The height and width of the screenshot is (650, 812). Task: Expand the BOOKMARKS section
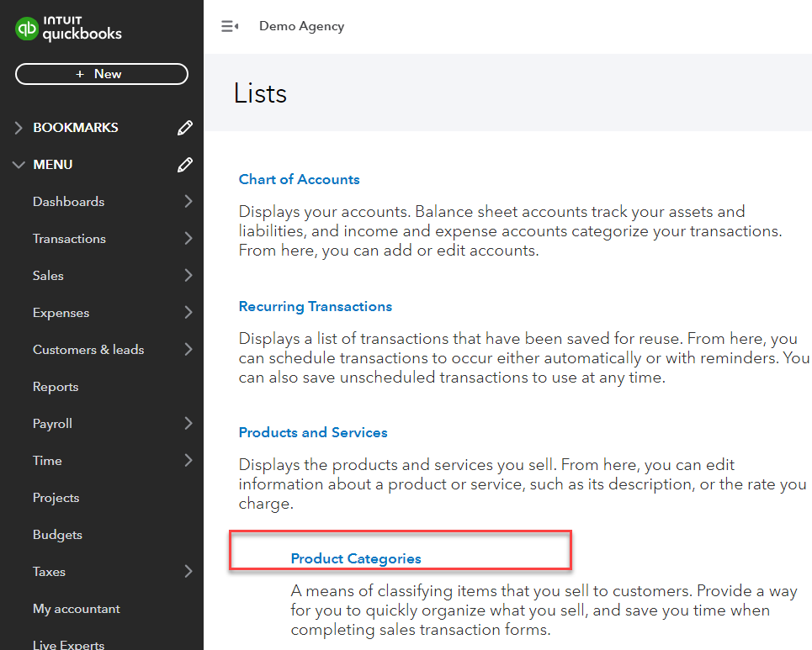(x=19, y=127)
